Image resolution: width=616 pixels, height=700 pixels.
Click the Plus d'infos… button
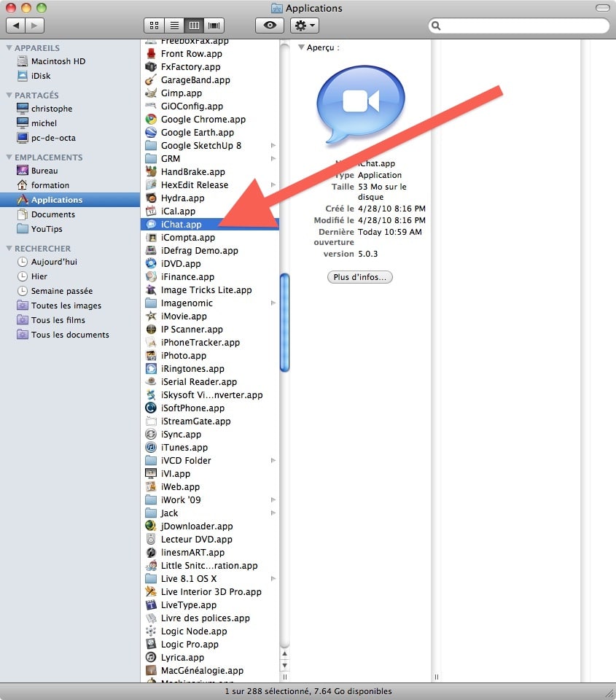[x=360, y=277]
